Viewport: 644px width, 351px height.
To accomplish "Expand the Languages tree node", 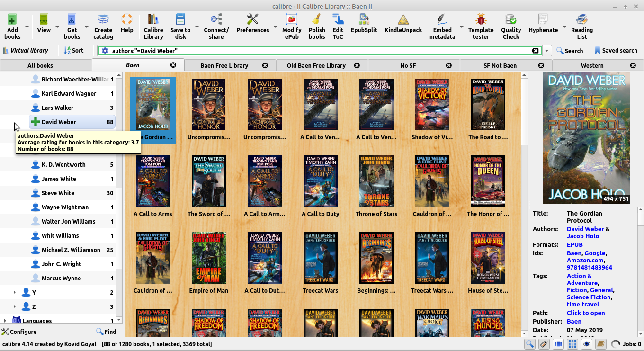I will pyautogui.click(x=5, y=321).
